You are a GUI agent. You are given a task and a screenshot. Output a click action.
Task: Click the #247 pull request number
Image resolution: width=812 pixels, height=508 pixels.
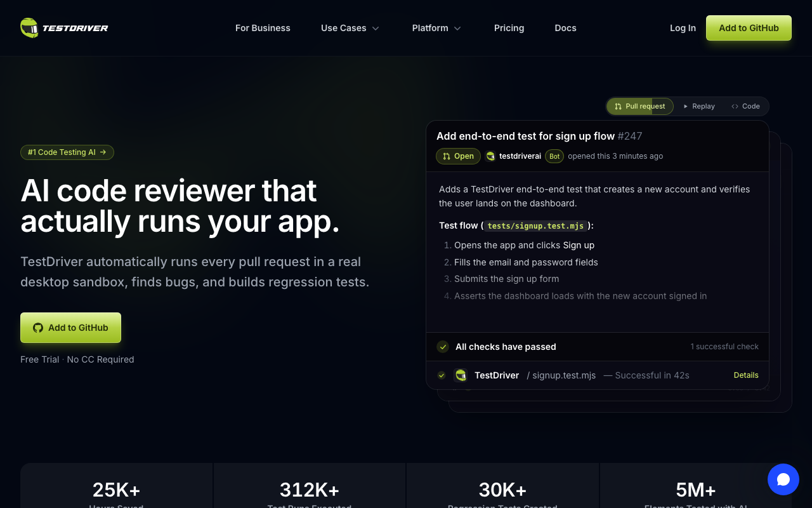pos(630,136)
